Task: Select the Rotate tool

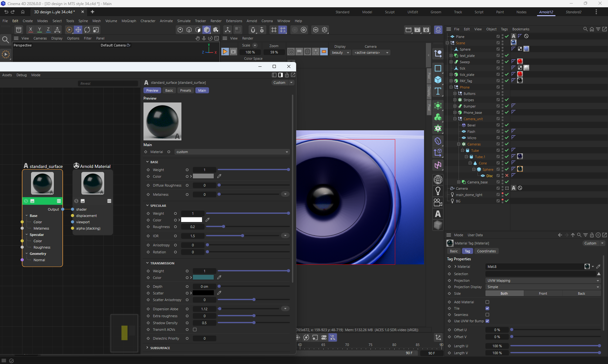Action: point(87,30)
